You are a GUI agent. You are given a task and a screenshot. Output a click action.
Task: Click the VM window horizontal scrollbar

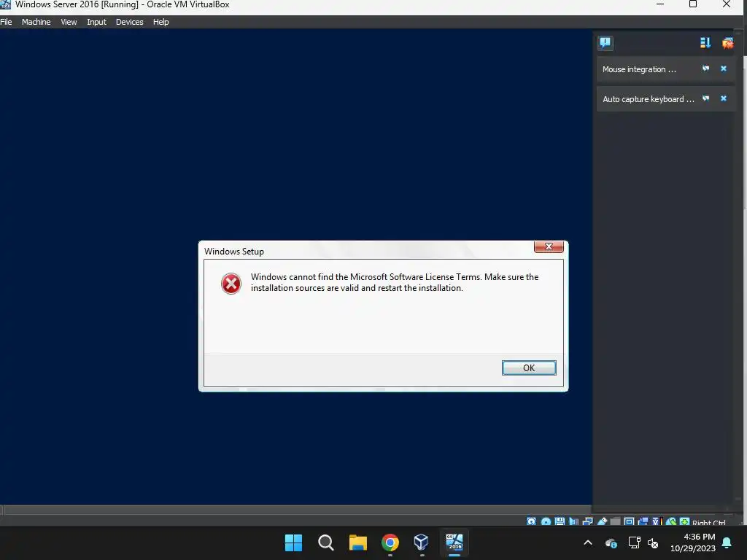point(296,510)
